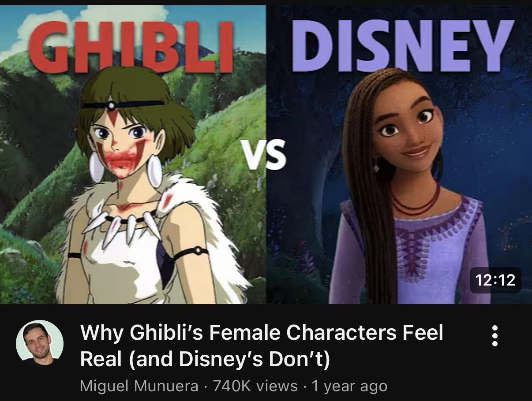Screen dimensions: 532x401
Task: Click Asha's red beaded necklace
Action: tap(414, 203)
